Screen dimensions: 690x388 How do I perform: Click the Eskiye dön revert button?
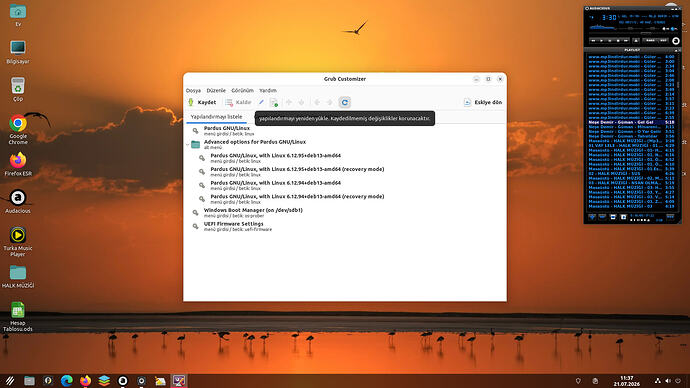tap(483, 102)
